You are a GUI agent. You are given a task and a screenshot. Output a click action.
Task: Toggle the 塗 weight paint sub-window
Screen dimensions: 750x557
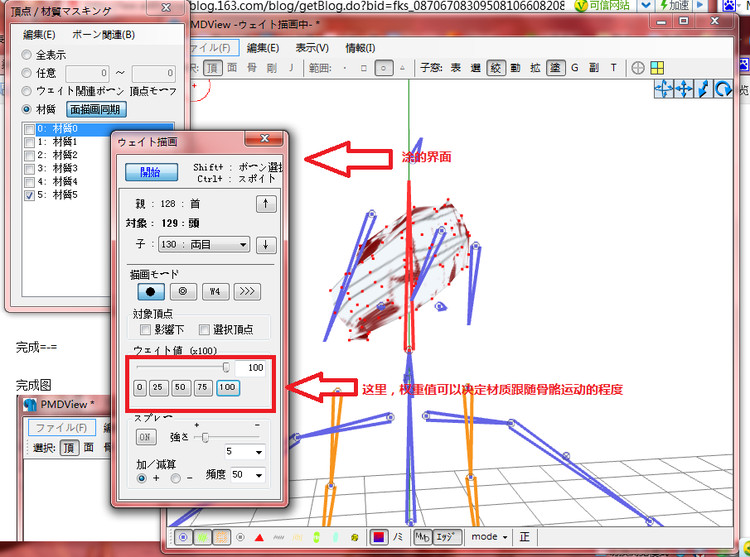click(x=555, y=68)
